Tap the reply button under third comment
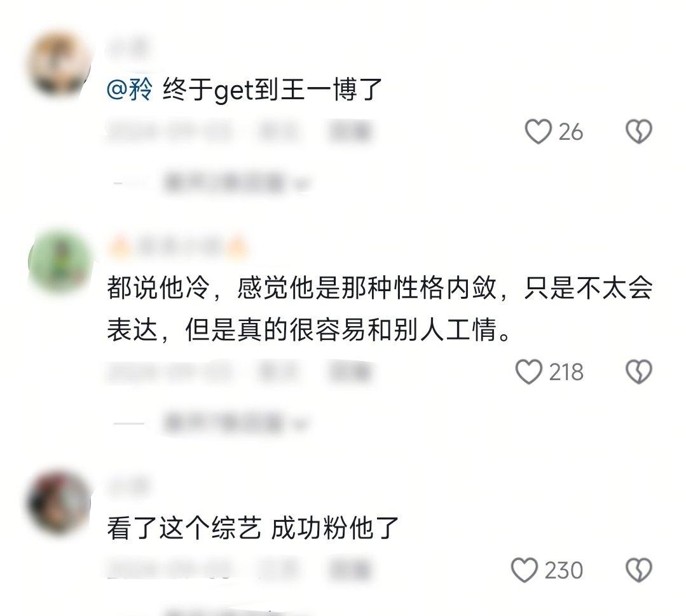Viewport: 686px width, 616px height. pos(350,570)
